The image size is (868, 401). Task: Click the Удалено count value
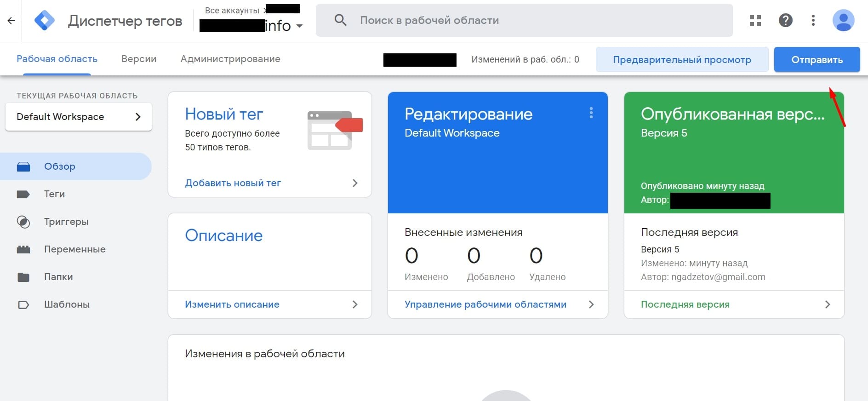click(536, 256)
